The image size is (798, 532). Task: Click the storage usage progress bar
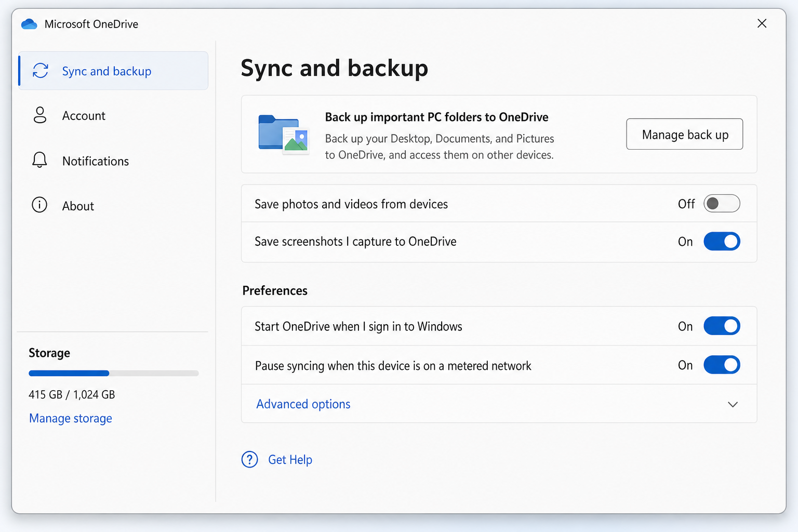114,373
